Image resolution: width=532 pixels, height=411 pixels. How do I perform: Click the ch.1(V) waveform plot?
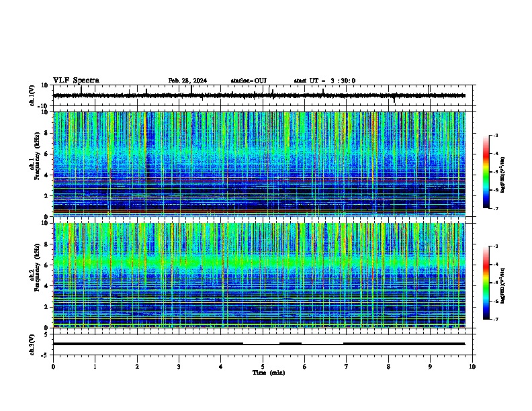263,95
